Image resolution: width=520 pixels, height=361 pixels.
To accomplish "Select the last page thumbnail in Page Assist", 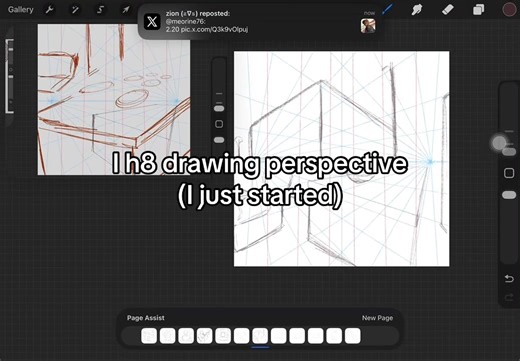I will [353, 336].
